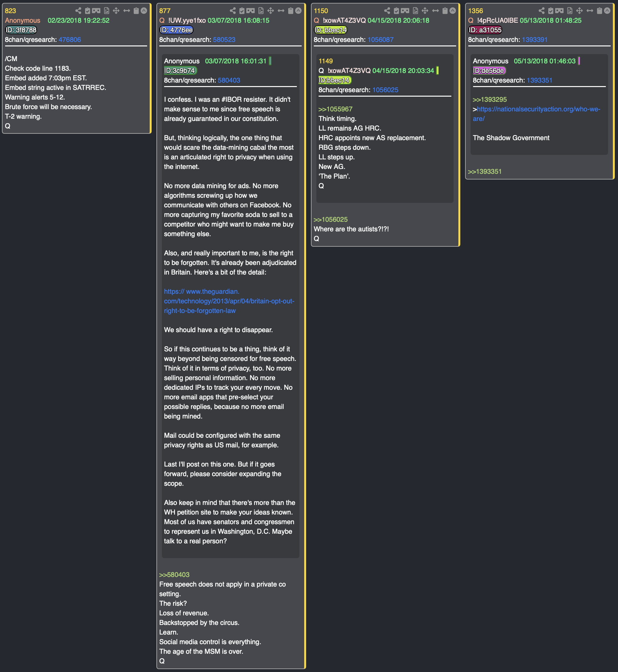Follow reply reference >>1393351 below quote

point(485,172)
